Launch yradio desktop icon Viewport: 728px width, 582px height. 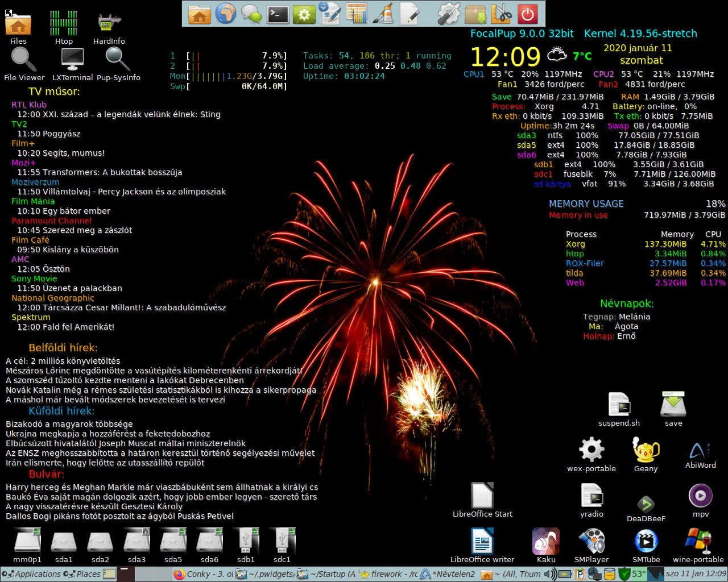tap(591, 500)
